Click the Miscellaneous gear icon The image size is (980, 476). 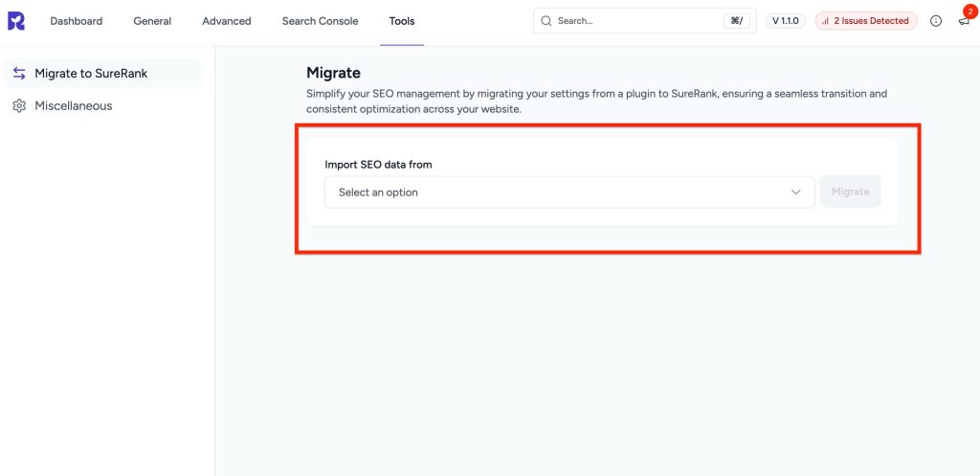click(x=19, y=105)
